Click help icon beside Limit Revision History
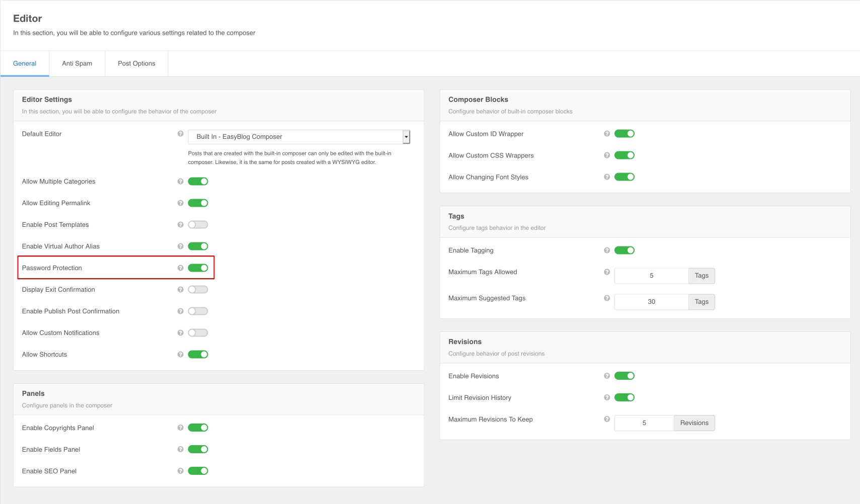Screen dimensions: 860x504 (607, 397)
